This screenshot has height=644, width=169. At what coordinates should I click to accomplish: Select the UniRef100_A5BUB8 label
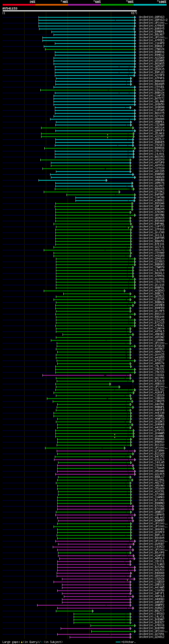tap(152, 180)
